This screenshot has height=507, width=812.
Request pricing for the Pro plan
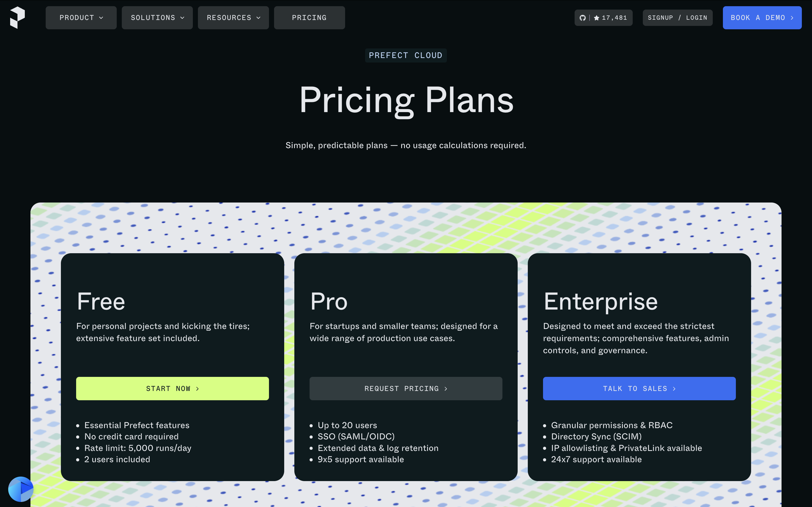(x=406, y=388)
